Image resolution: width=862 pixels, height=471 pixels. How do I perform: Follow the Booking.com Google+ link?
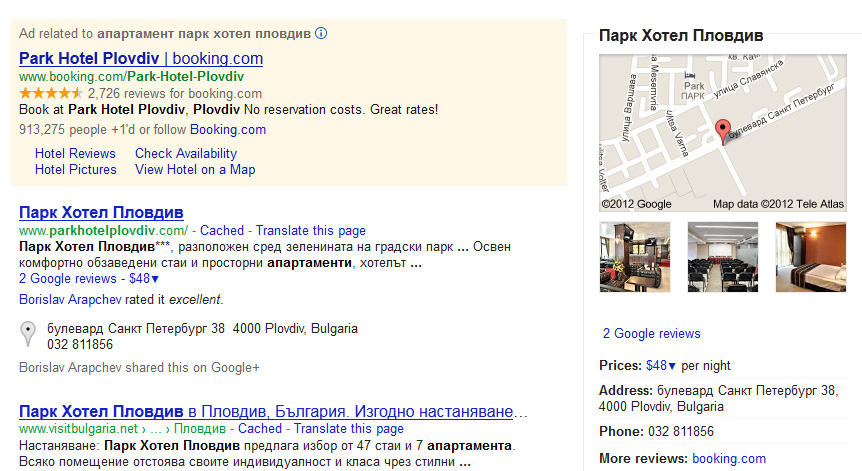pyautogui.click(x=228, y=130)
